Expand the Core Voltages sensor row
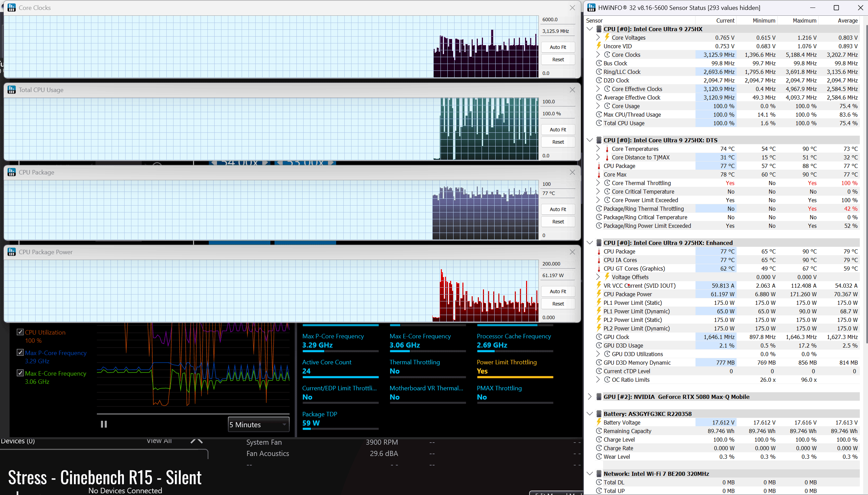This screenshot has height=495, width=868. click(x=598, y=38)
